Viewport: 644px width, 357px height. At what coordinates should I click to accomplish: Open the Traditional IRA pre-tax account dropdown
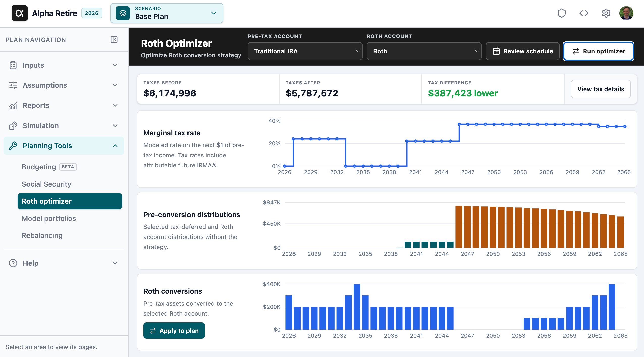pyautogui.click(x=305, y=51)
